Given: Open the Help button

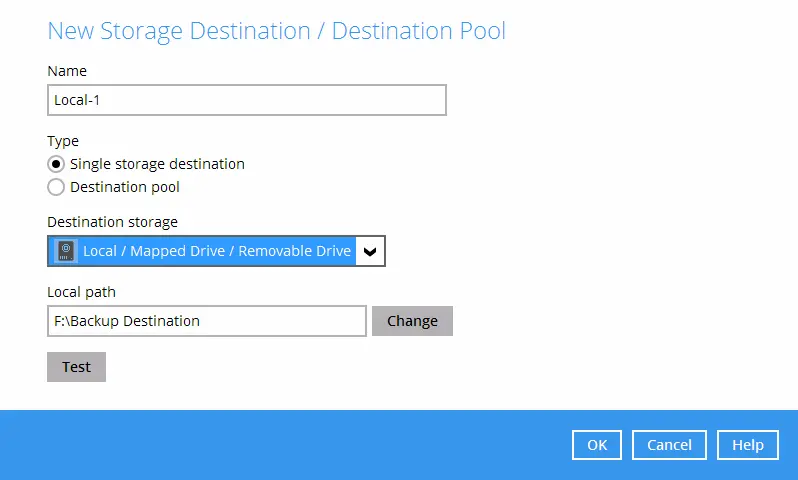Looking at the screenshot, I should 748,445.
